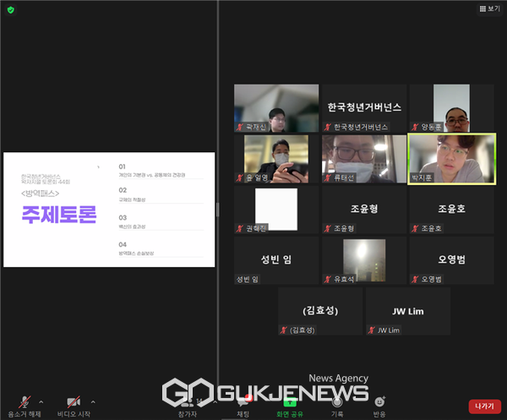Click muted mic icon on 곽재신 tile

click(x=240, y=127)
